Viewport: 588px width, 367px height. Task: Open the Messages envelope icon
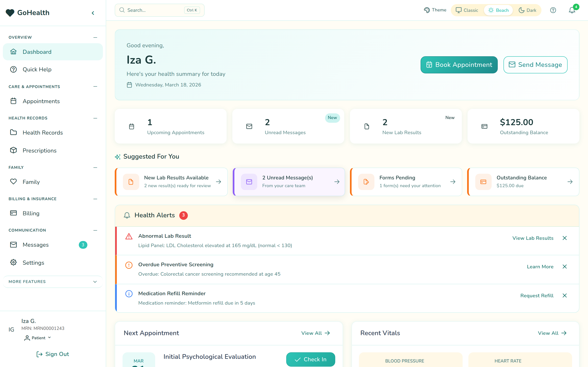13,245
